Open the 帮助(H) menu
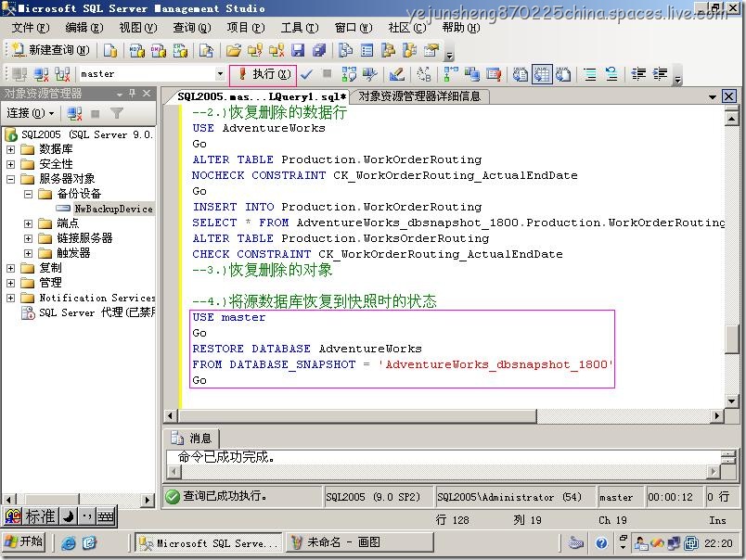The image size is (746, 560). [460, 28]
